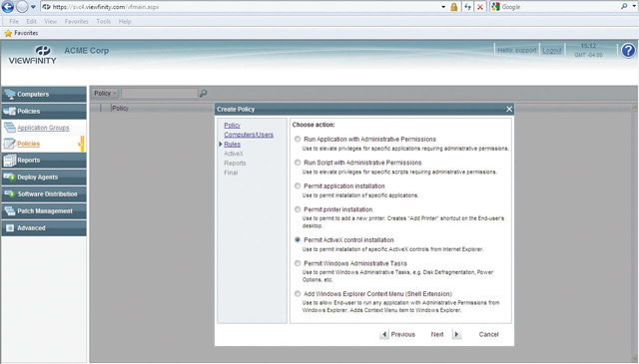Viewport: 639px width, 364px height.
Task: Select Run Application with Administrative Permissions option
Action: point(298,139)
